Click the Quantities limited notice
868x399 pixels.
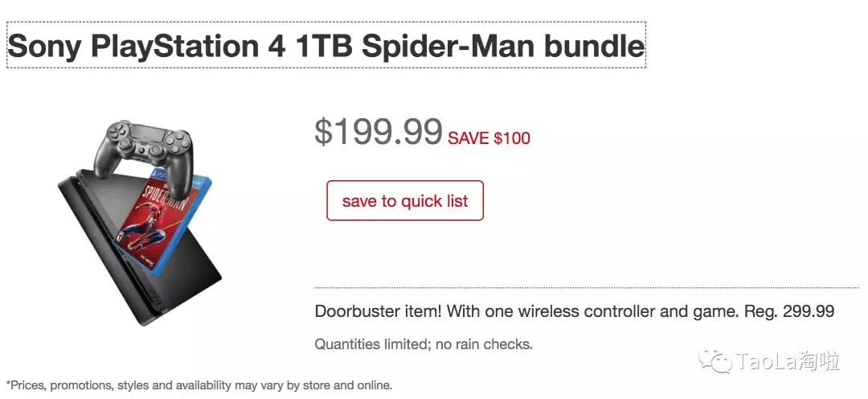coord(423,344)
